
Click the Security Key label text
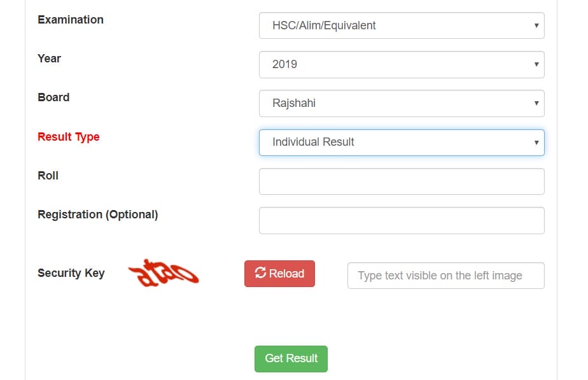[71, 273]
